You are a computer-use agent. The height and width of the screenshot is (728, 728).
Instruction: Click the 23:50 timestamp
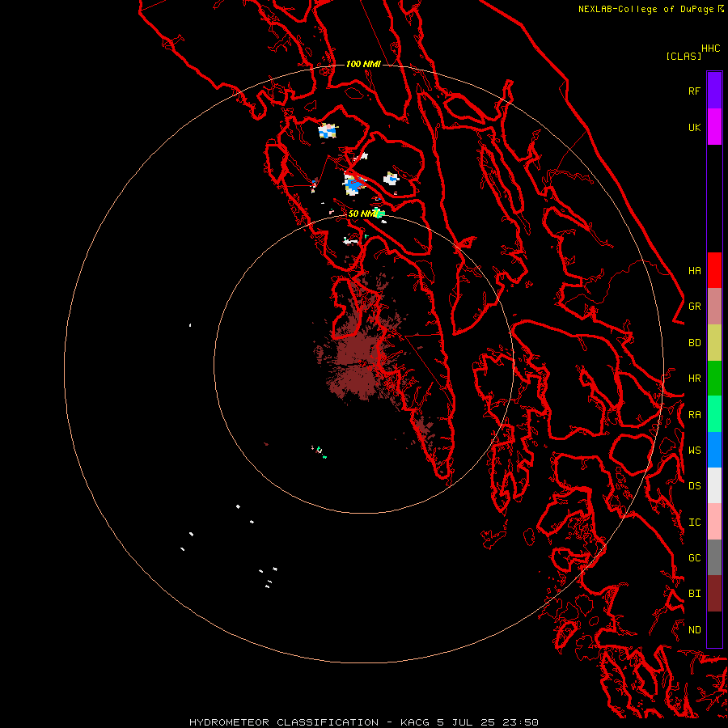coord(522,722)
